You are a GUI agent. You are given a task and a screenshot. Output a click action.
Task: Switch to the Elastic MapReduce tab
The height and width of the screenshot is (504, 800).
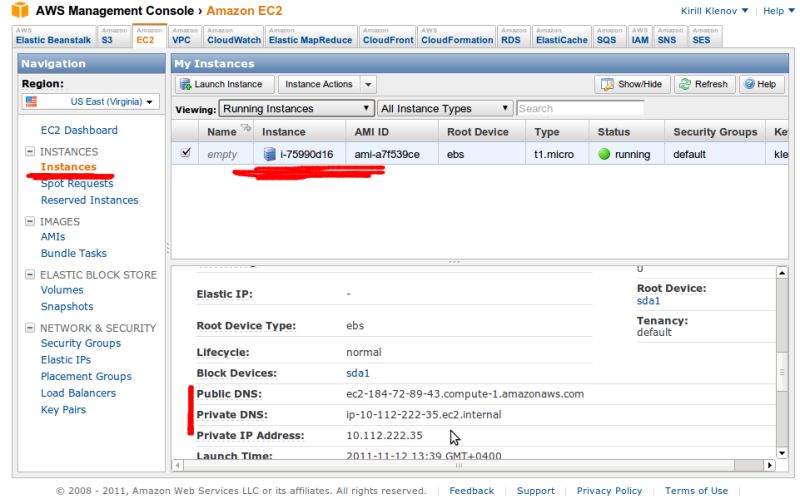tap(310, 37)
